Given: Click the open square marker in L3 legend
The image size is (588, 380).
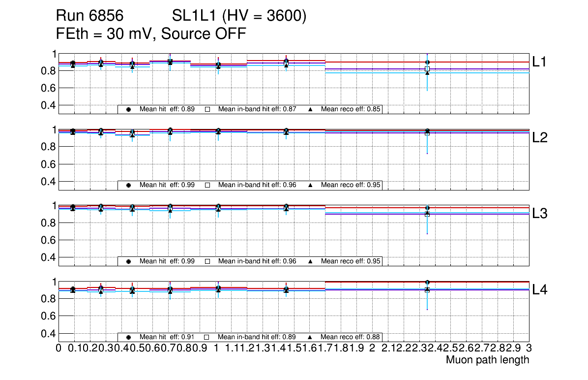Looking at the screenshot, I should click(207, 261).
